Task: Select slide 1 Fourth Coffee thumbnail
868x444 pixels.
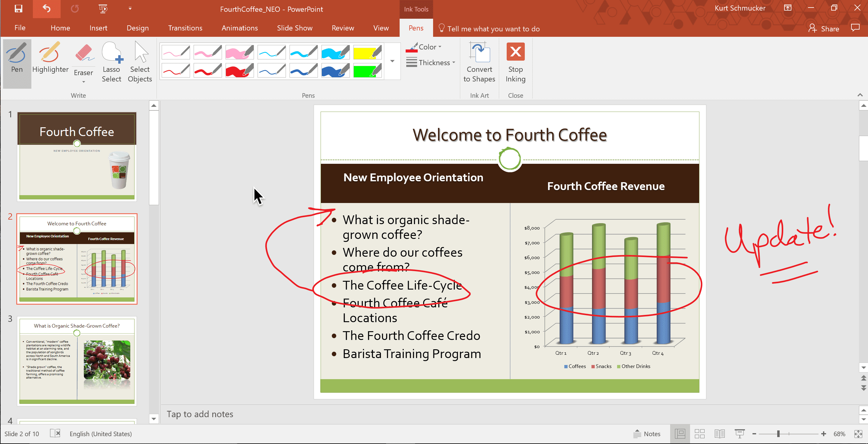Action: click(x=77, y=157)
